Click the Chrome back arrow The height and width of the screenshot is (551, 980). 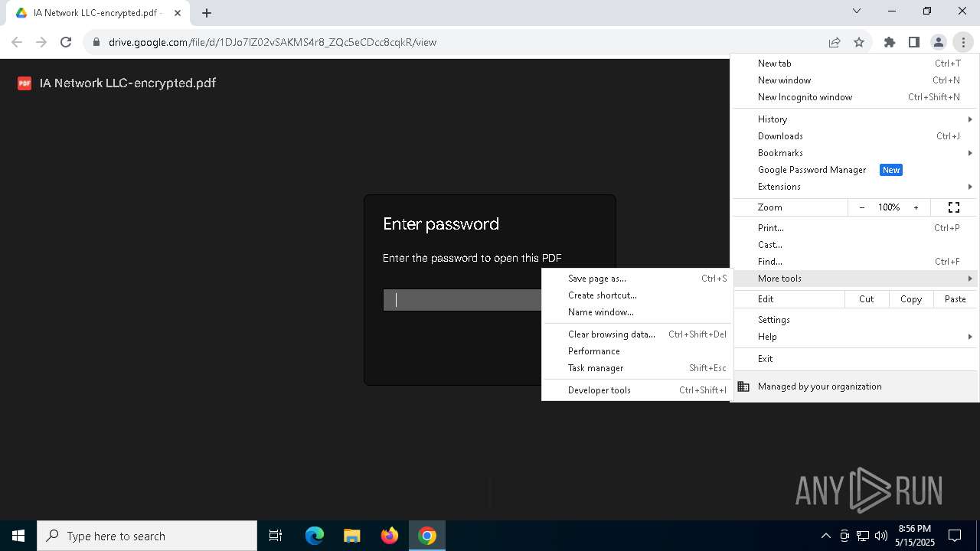pyautogui.click(x=17, y=42)
